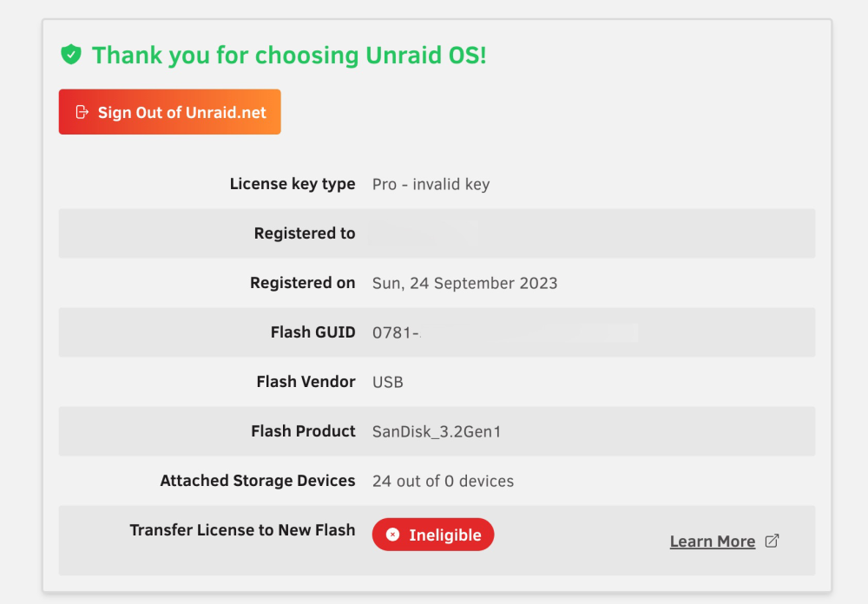Click the sign-out arrow icon
The image size is (868, 604).
[x=82, y=113]
